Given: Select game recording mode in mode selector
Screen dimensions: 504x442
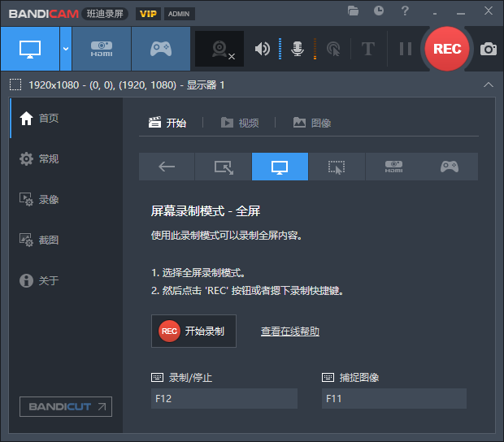Looking at the screenshot, I should click(450, 167).
